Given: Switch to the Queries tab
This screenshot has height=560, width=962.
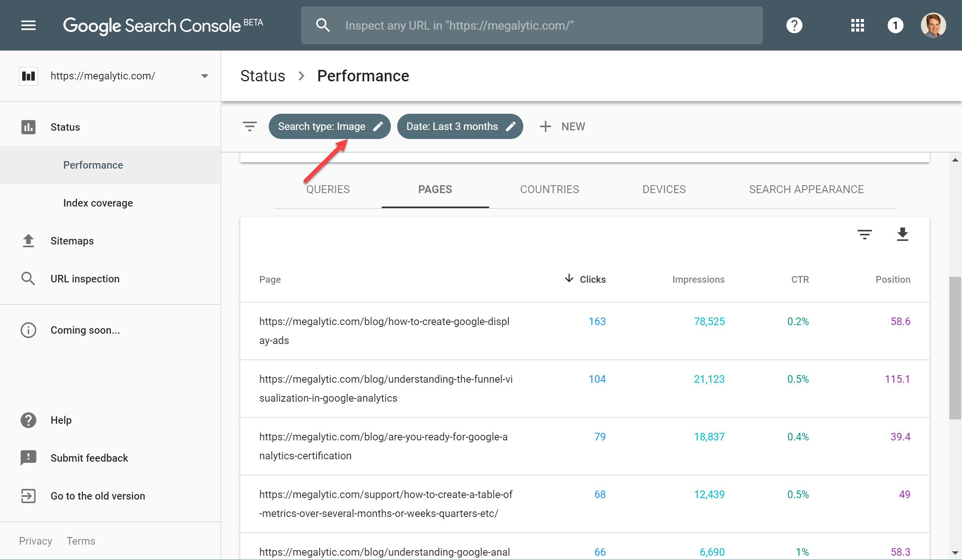Looking at the screenshot, I should (328, 190).
